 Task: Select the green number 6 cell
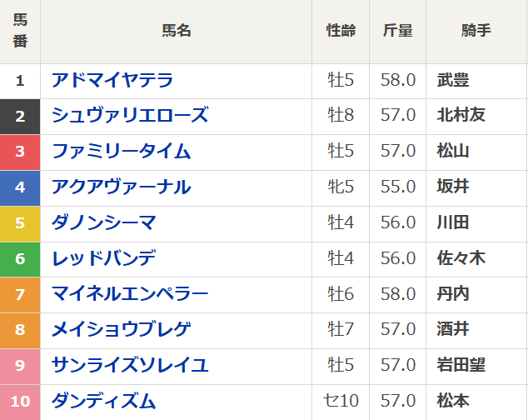coord(20,258)
